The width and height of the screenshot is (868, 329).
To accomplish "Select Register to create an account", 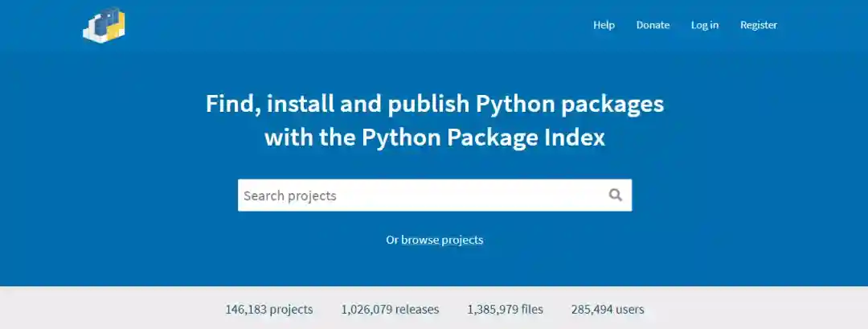I will coord(759,25).
